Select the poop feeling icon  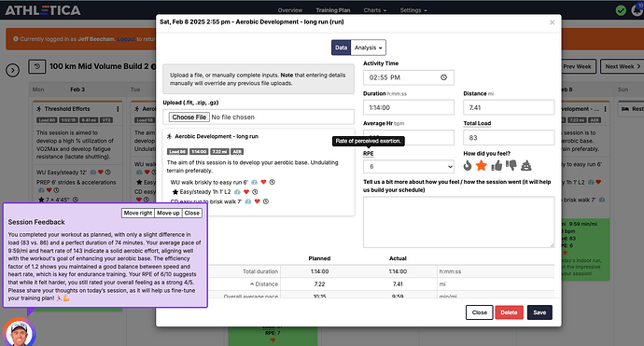click(526, 165)
